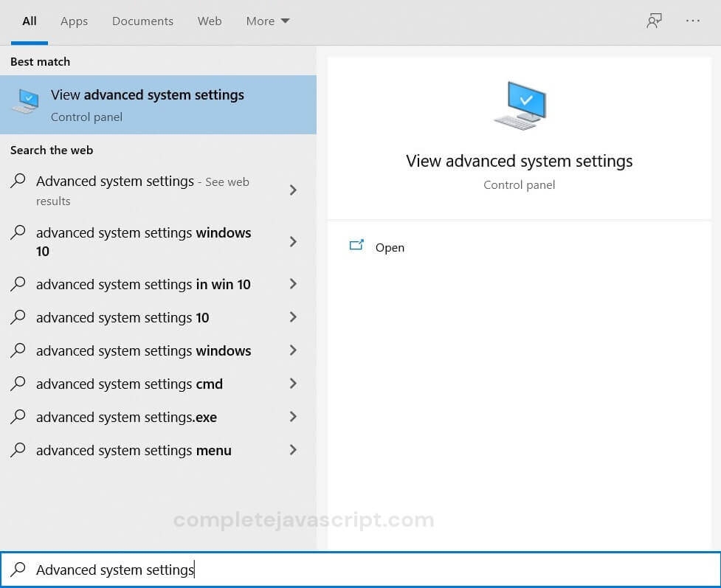This screenshot has height=588, width=721.
Task: Click the computer icon in Best match result
Action: pos(26,102)
